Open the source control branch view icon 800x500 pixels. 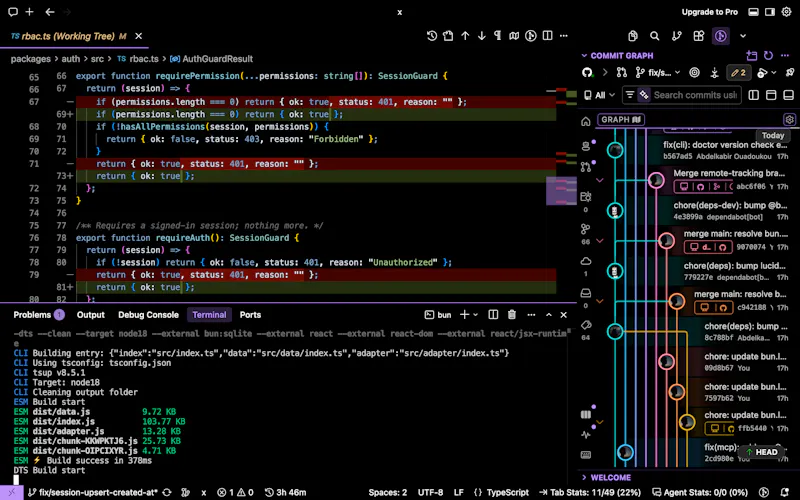[677, 36]
